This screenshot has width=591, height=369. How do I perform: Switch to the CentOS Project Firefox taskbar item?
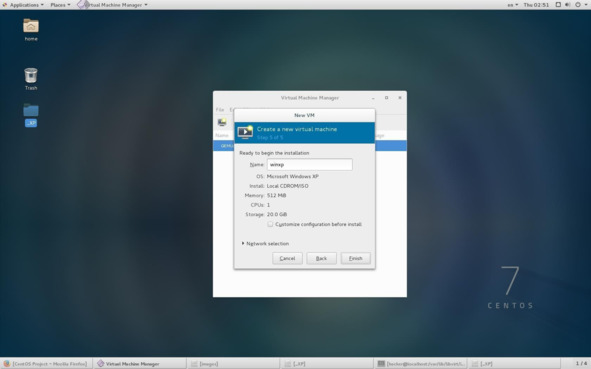point(46,364)
